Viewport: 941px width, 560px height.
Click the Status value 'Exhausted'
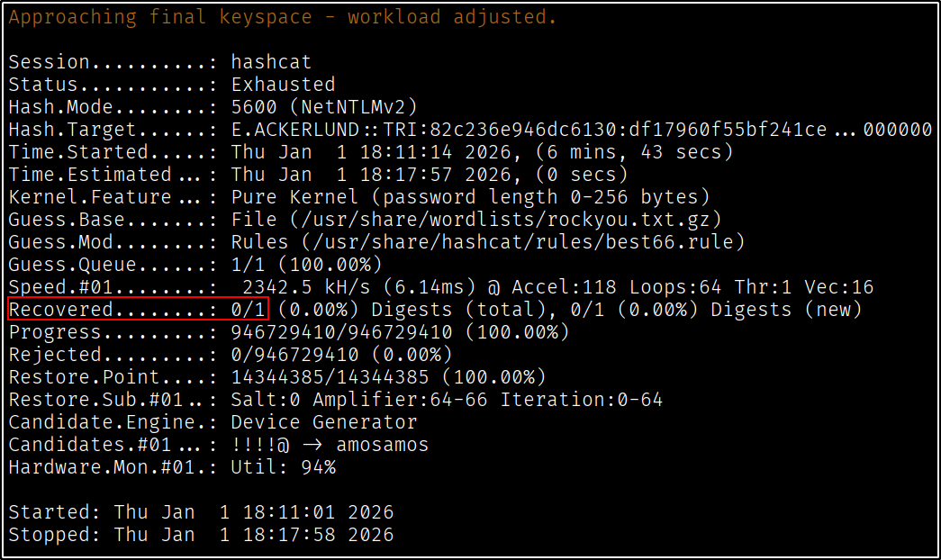pos(283,85)
